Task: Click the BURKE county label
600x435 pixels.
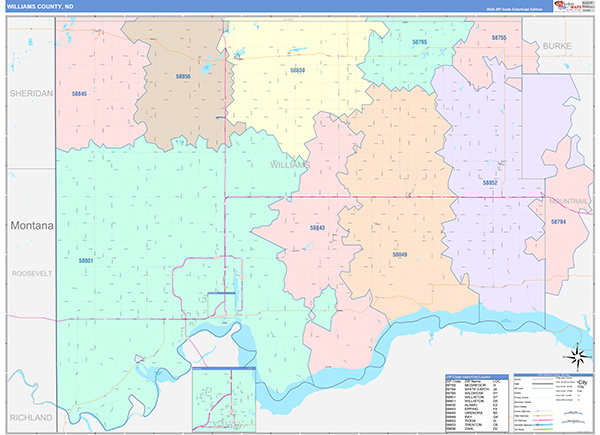Action: tap(557, 46)
